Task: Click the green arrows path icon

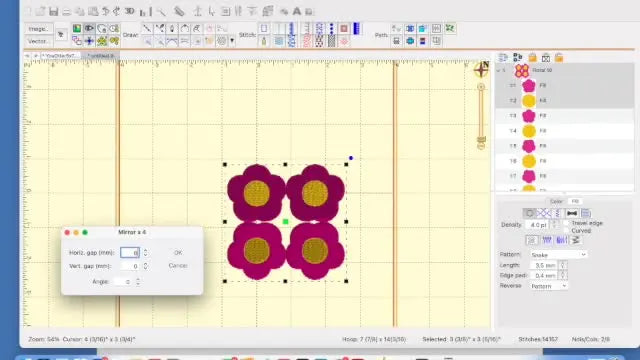Action: point(449,28)
